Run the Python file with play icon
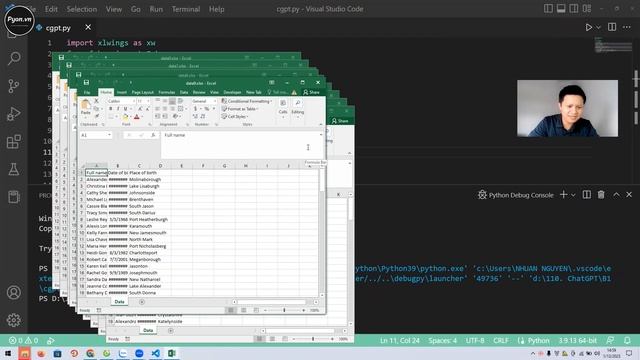The width and height of the screenshot is (640, 360). (x=588, y=27)
